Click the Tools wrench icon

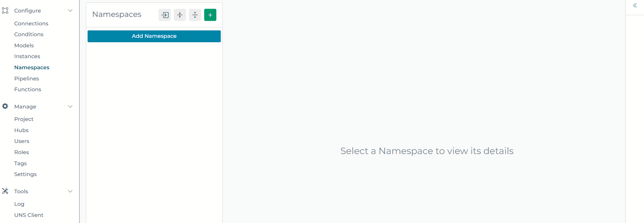(5, 191)
